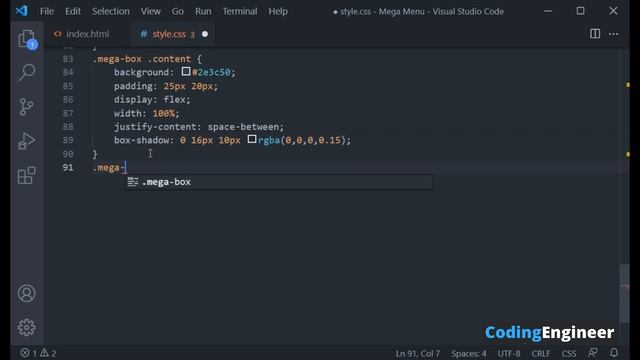
Task: Change indentation via Spaces: 4
Action: click(x=469, y=353)
